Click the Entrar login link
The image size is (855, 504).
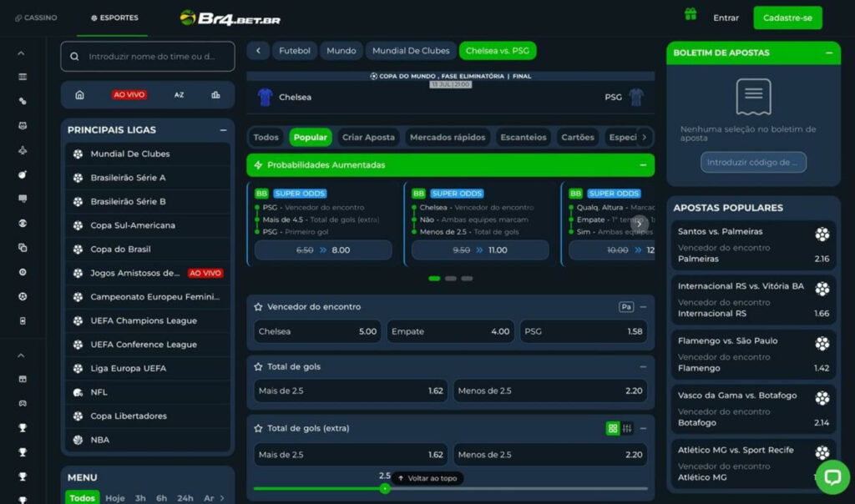(x=726, y=18)
